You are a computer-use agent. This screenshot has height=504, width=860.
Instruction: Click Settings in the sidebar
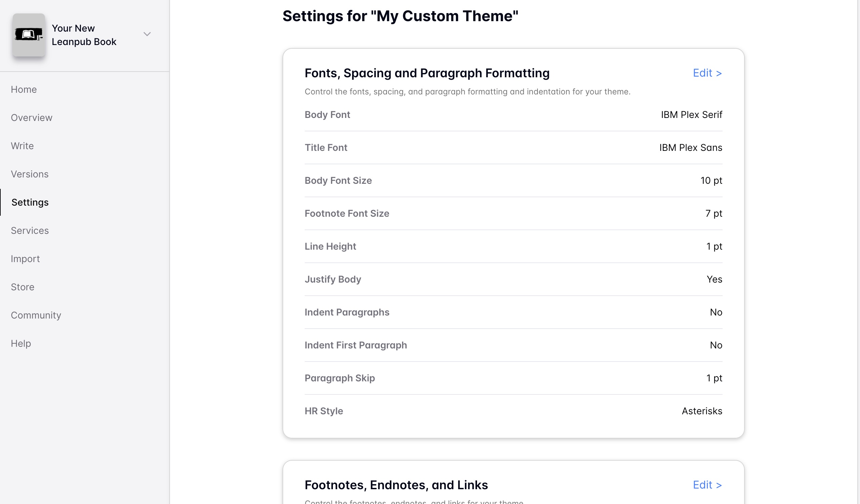[30, 202]
